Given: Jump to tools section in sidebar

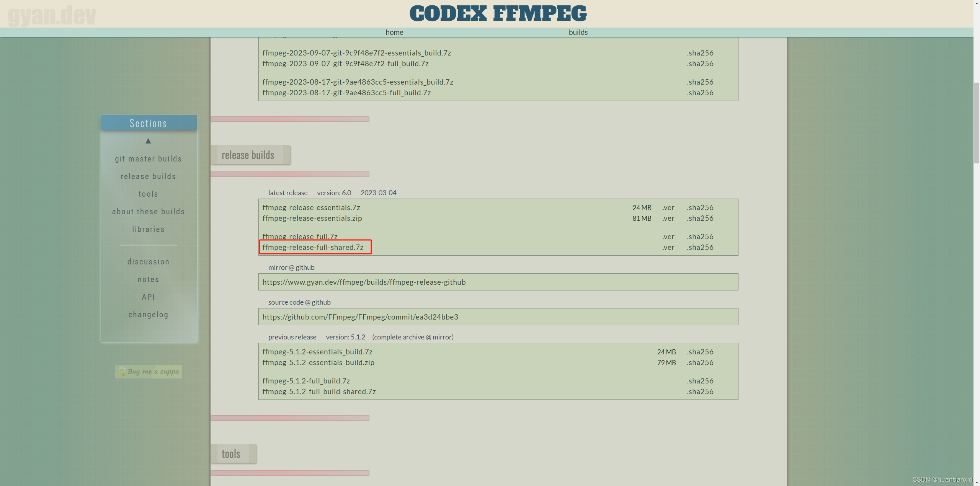Looking at the screenshot, I should [148, 194].
